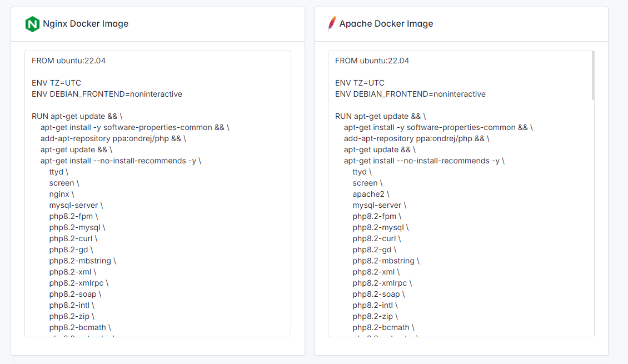Click php8.2-fpm in the Apache Dockerfile
628x364 pixels.
coord(377,216)
